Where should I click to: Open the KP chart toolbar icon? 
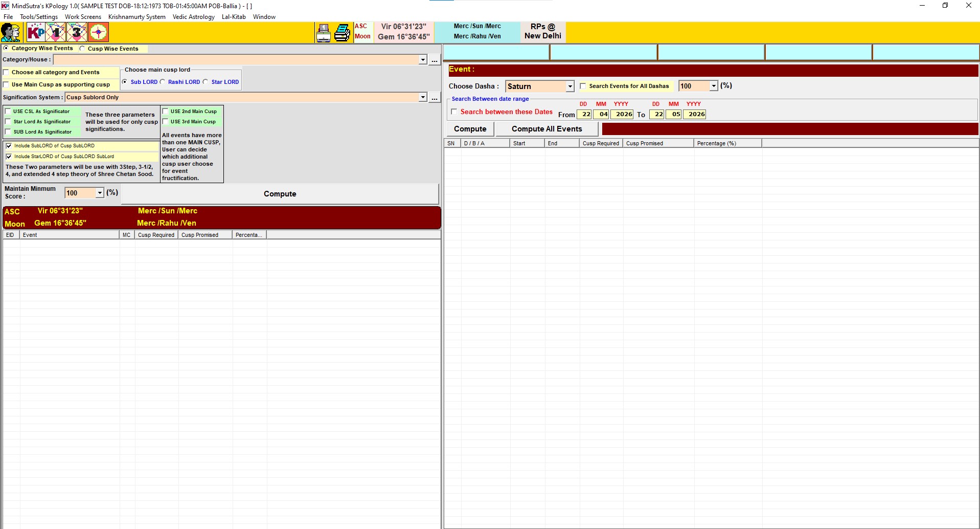pyautogui.click(x=36, y=32)
